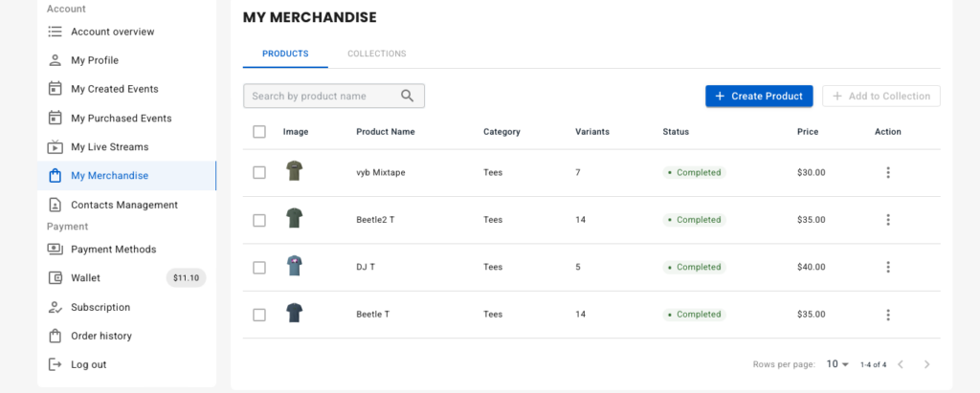Click the Contacts Management icon
This screenshot has height=393, width=980.
point(55,205)
